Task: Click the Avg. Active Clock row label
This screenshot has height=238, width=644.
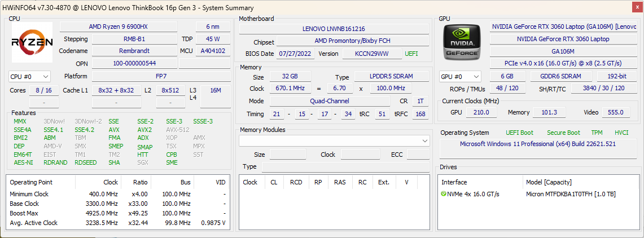Action: click(34, 223)
